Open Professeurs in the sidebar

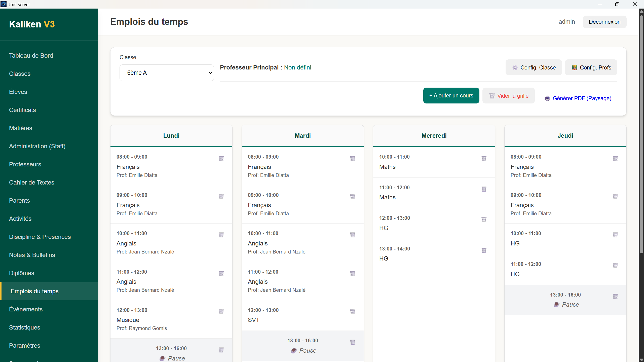coord(25,164)
